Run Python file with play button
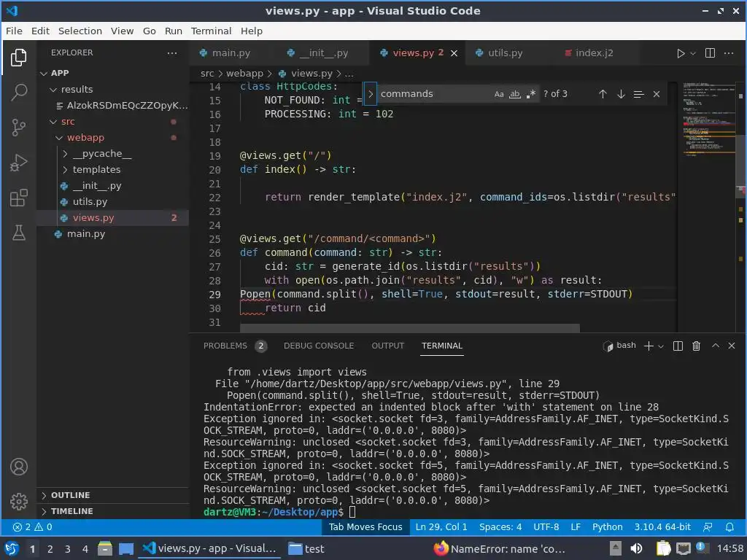Viewport: 747px width, 560px height. [681, 53]
